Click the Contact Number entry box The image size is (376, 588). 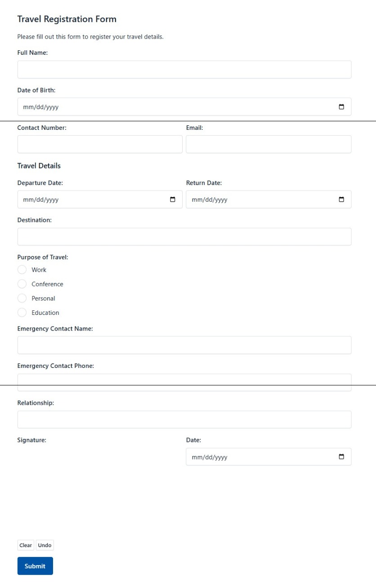[100, 144]
